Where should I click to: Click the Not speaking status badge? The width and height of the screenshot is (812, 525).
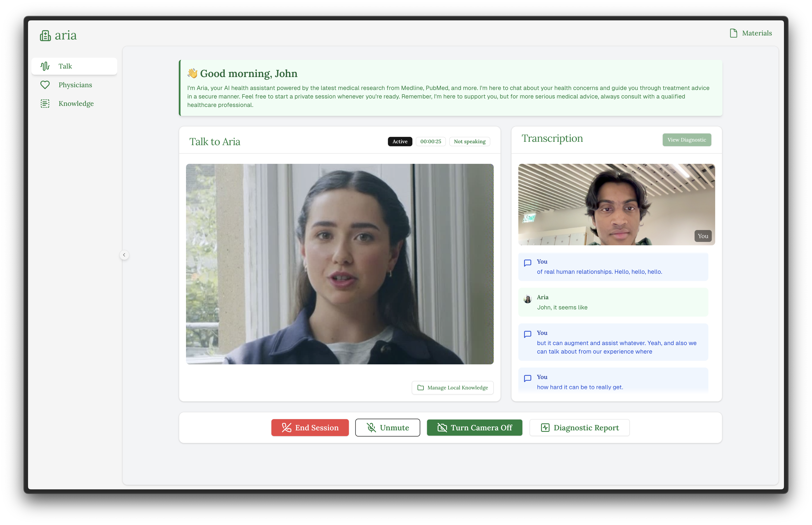tap(469, 142)
